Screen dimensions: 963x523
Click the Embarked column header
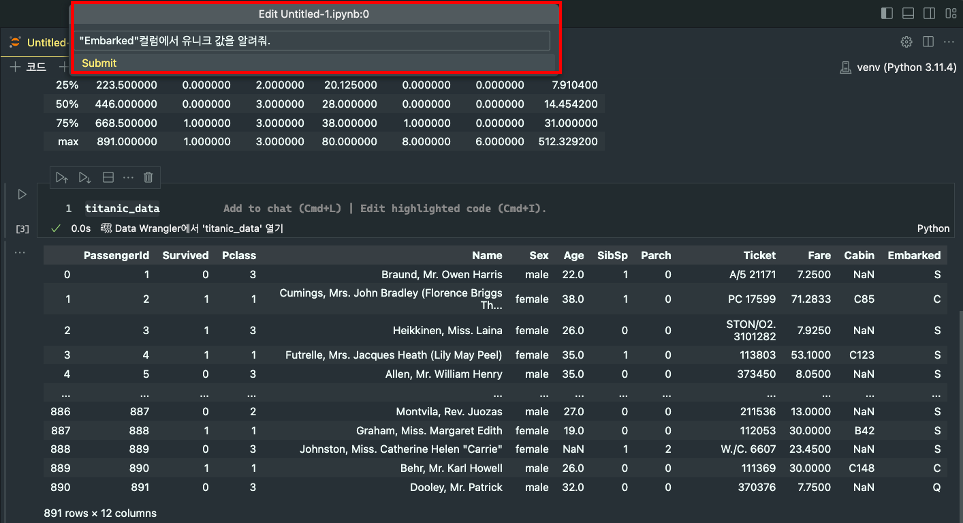914,255
